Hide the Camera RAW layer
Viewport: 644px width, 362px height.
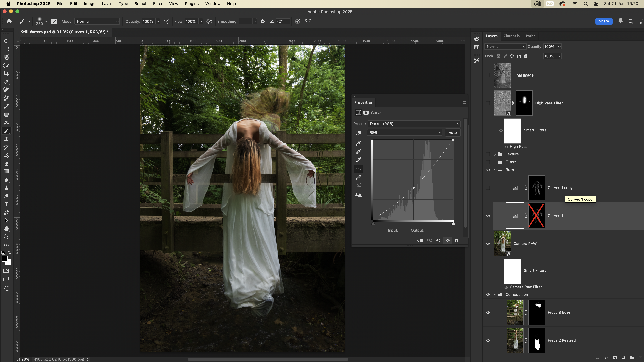488,244
